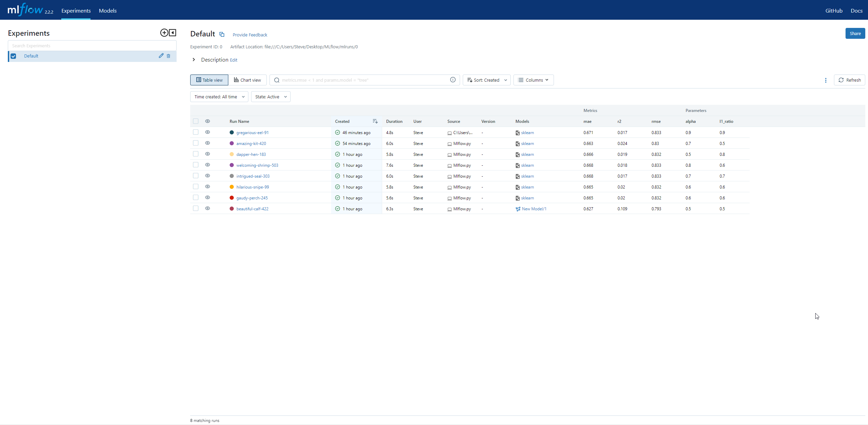Check the beautiful-calf-422 run checkbox
Viewport: 868px width, 425px height.
tap(196, 208)
